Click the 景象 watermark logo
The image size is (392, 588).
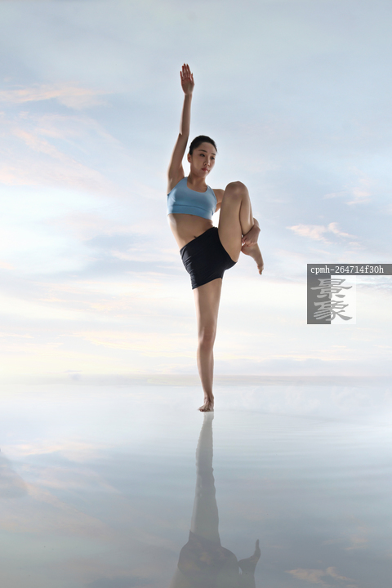pyautogui.click(x=332, y=300)
